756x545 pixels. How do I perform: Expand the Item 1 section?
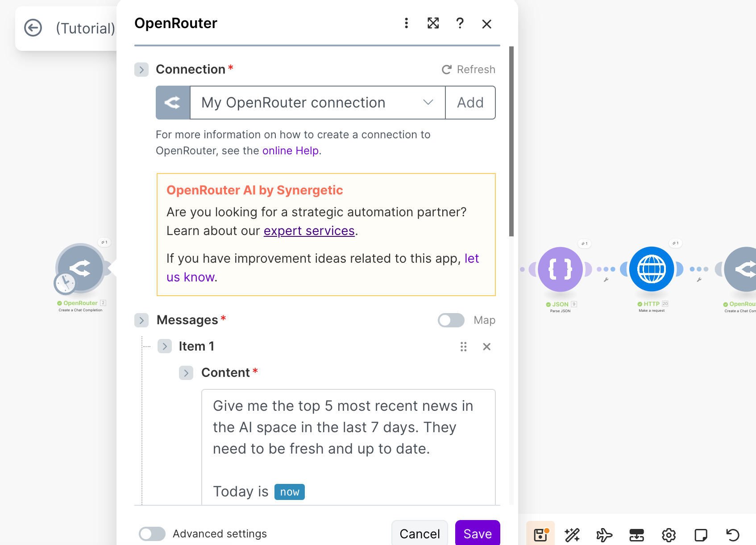(165, 346)
